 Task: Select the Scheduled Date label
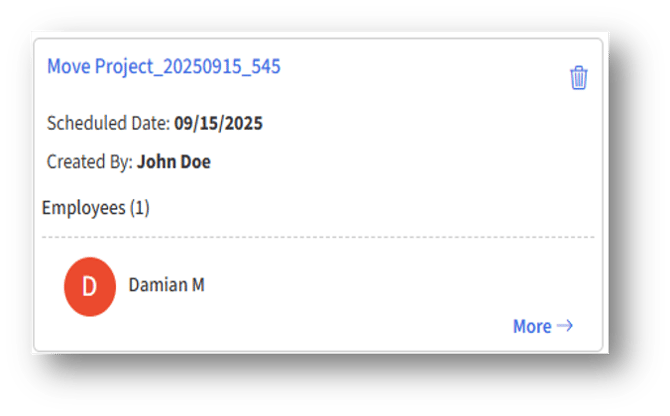tap(109, 123)
